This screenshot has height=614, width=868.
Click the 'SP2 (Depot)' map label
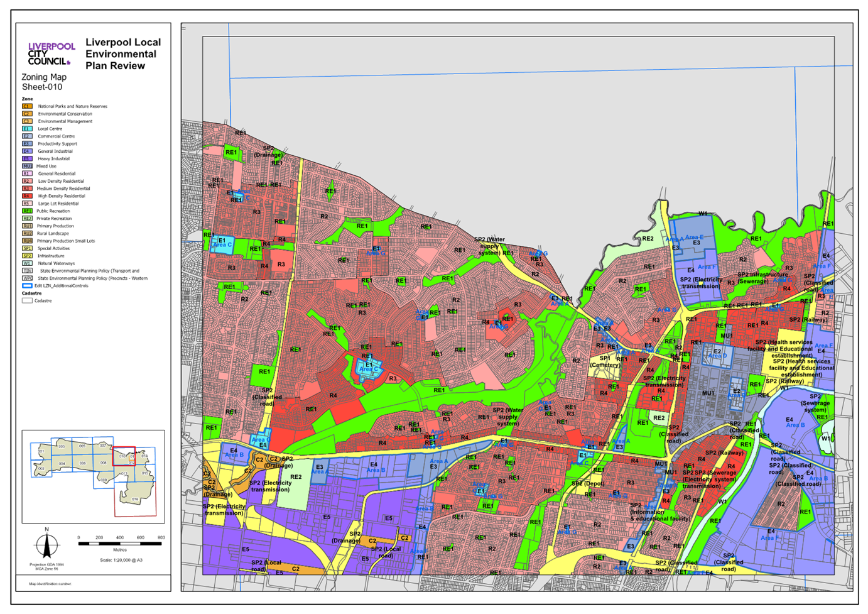tap(588, 483)
